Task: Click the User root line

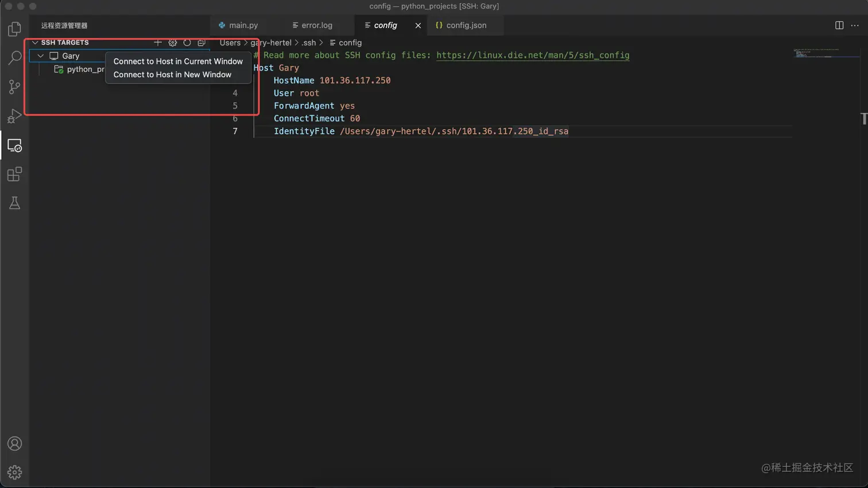Action: click(296, 93)
